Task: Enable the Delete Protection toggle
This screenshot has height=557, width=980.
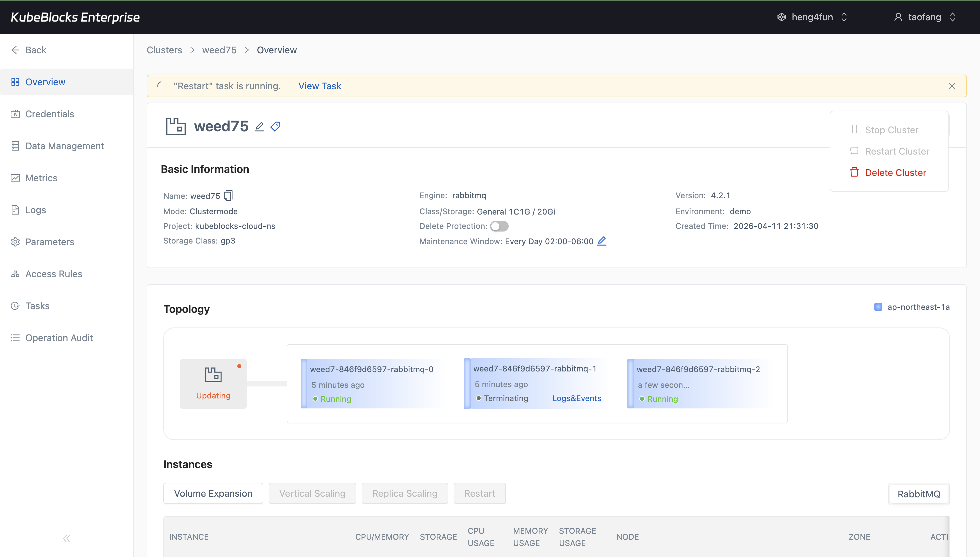Action: (x=499, y=226)
